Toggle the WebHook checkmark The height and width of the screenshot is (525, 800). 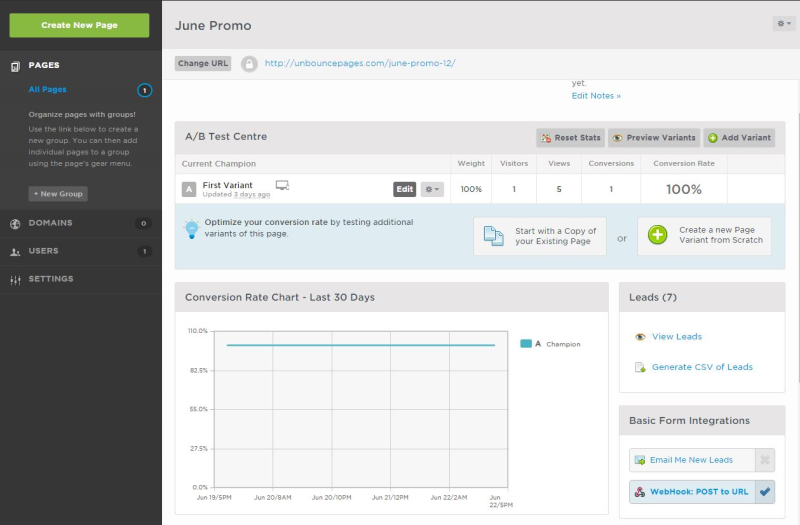[765, 492]
